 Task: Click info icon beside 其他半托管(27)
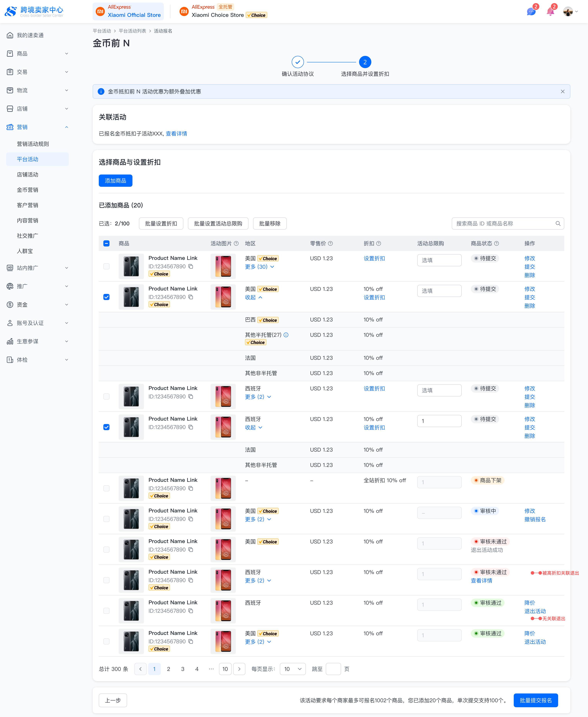[x=286, y=335]
